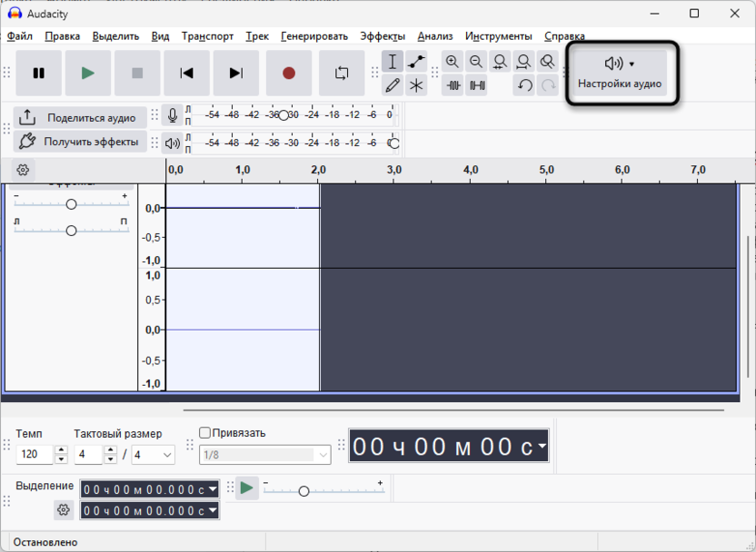Click the Trim audio outside selection icon
Image resolution: width=756 pixels, height=552 pixels.
453,85
